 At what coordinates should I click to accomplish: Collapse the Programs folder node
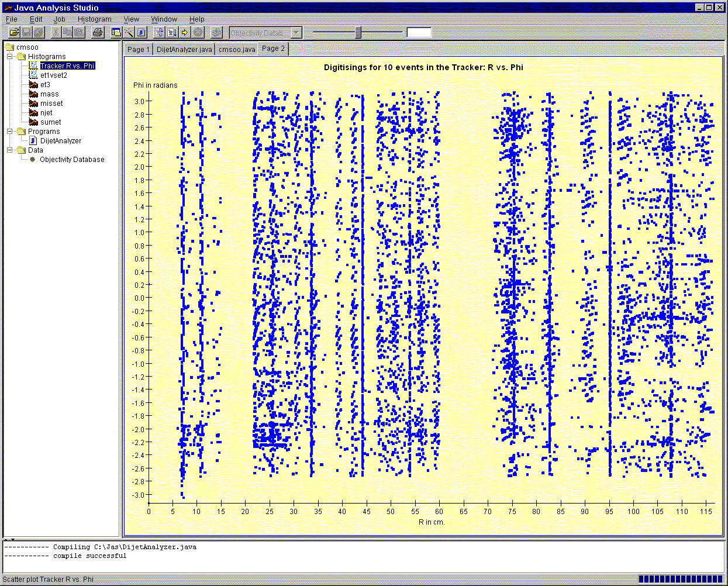tap(10, 132)
